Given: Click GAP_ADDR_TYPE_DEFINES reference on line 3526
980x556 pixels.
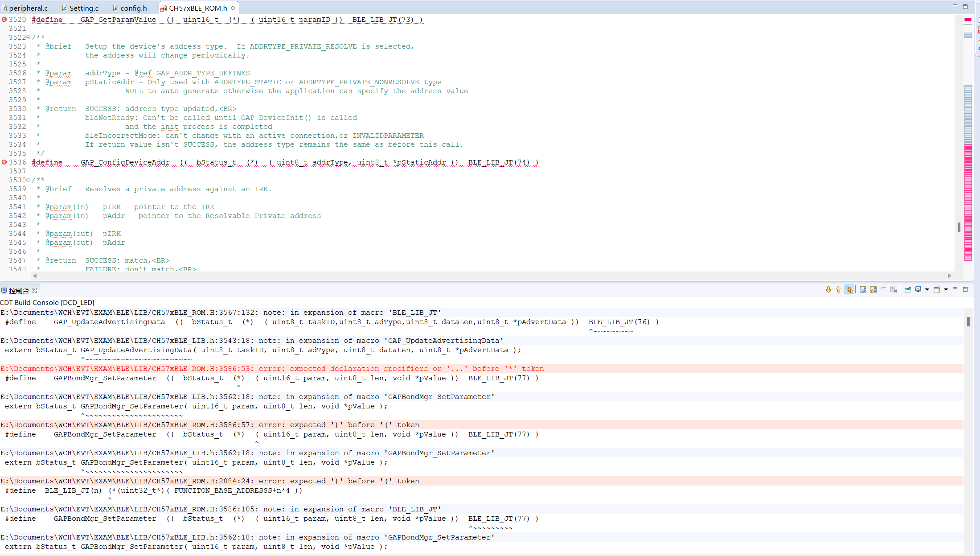Looking at the screenshot, I should [203, 73].
